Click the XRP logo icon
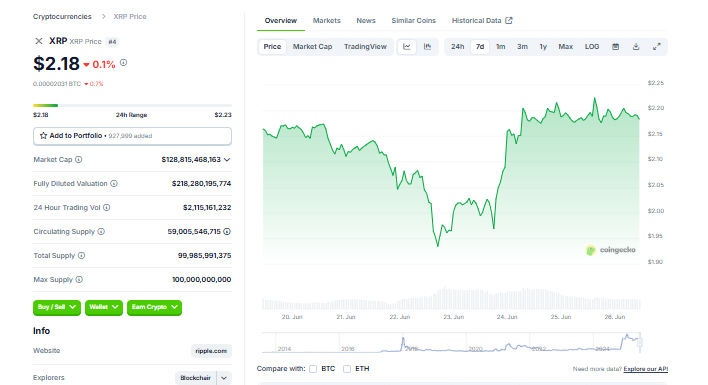Image resolution: width=708 pixels, height=385 pixels. click(39, 41)
